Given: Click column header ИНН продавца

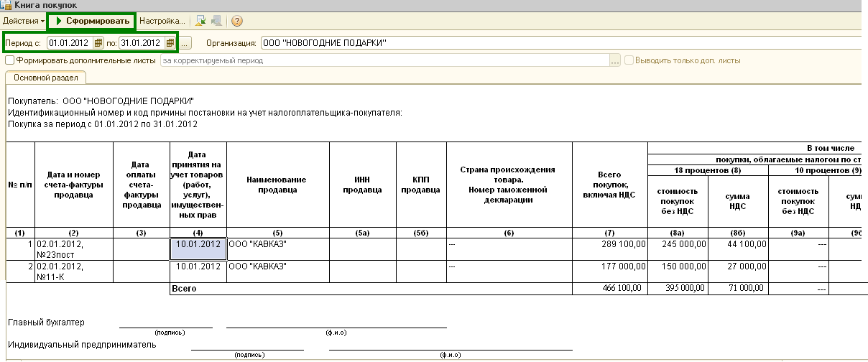Looking at the screenshot, I should [x=363, y=185].
